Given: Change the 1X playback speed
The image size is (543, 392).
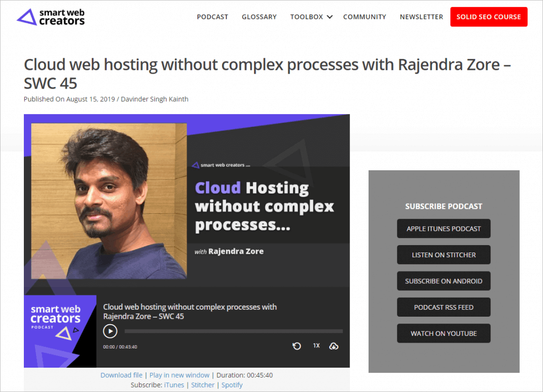Looking at the screenshot, I should tap(316, 346).
